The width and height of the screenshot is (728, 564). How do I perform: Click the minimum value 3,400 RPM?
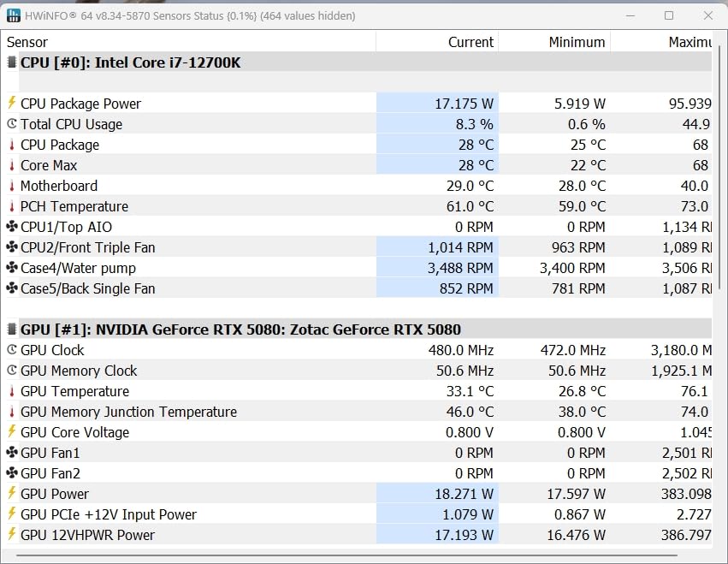[x=572, y=268]
